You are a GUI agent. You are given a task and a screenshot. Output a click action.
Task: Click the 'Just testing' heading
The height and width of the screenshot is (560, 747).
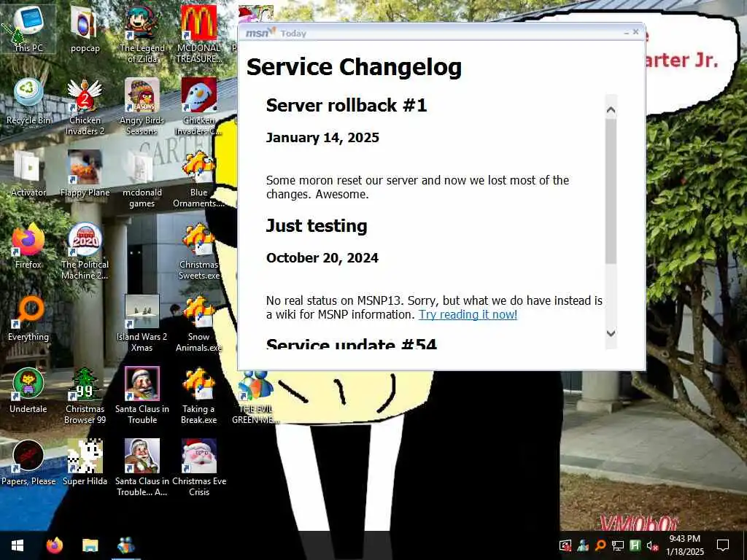pos(317,226)
